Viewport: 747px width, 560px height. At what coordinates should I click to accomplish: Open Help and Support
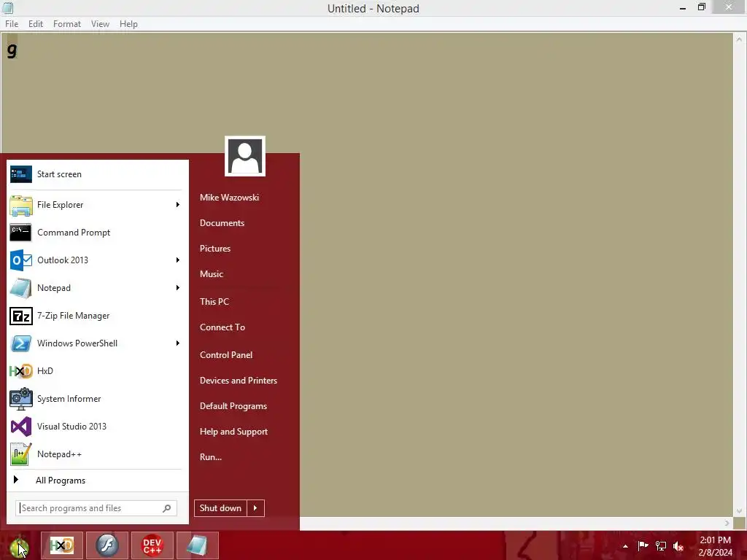click(234, 432)
